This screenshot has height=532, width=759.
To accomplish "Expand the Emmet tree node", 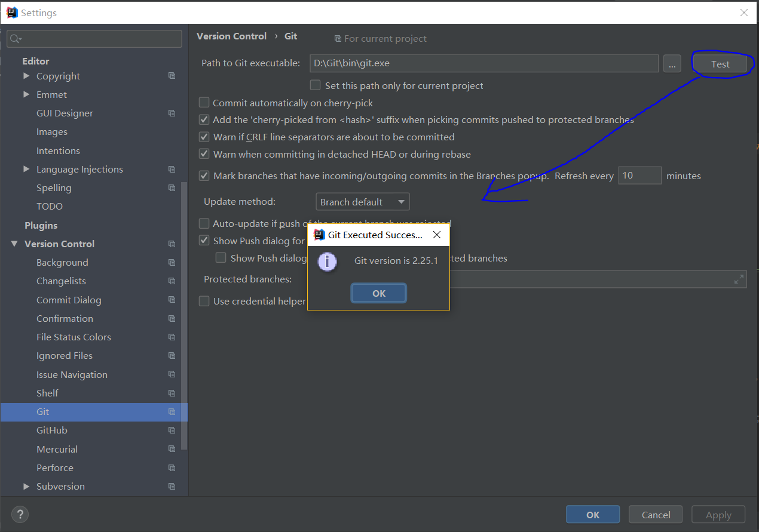I will click(x=26, y=94).
